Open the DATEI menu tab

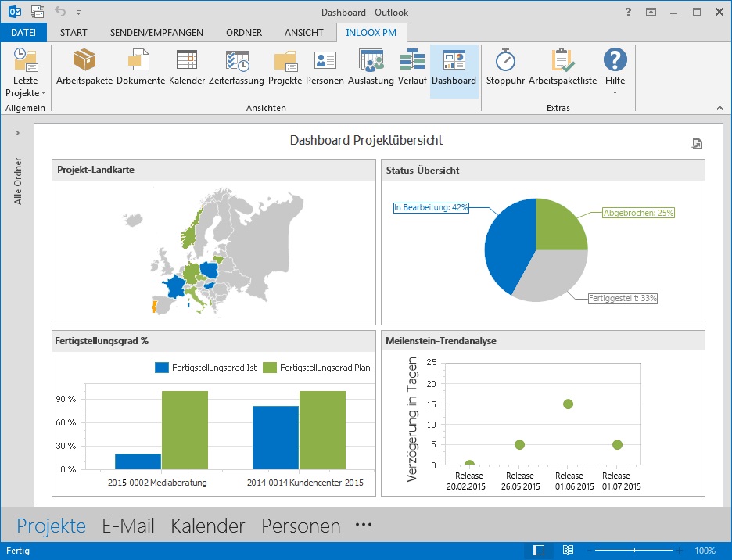pyautogui.click(x=23, y=33)
